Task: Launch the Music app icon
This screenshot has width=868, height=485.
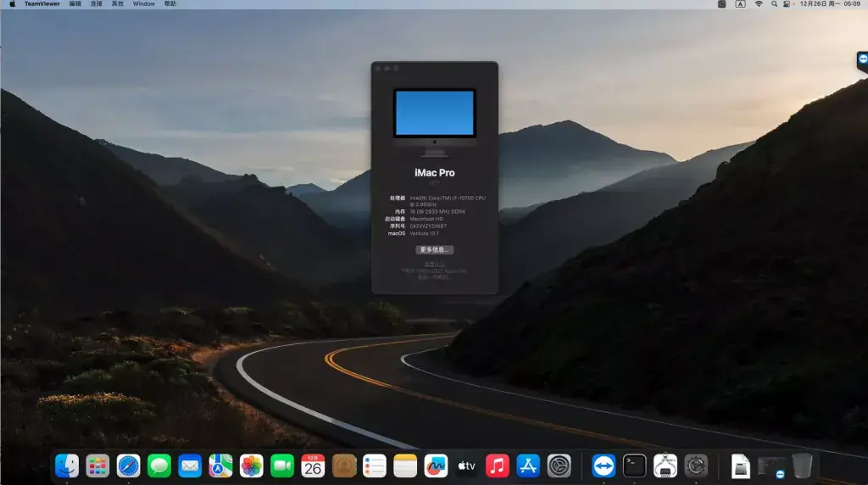Action: point(498,465)
